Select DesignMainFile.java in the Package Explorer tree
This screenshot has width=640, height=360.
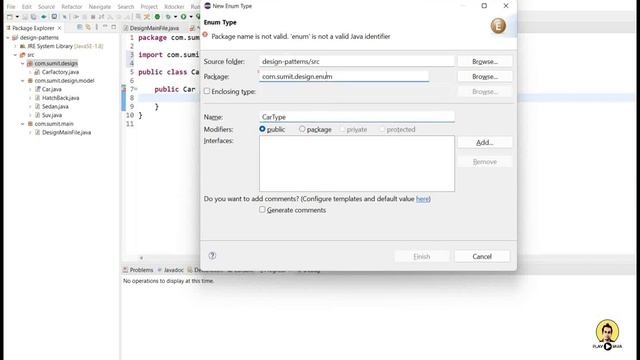click(x=66, y=132)
